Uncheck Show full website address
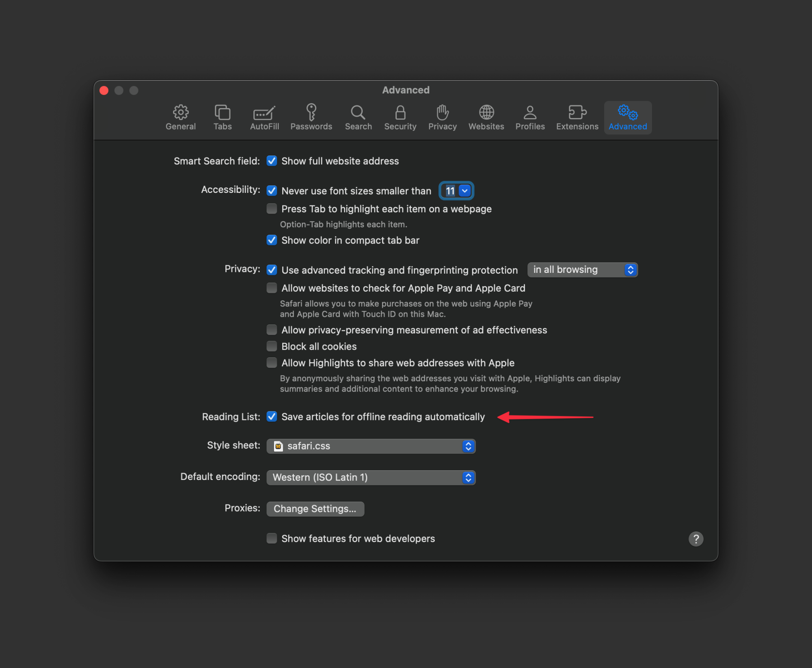812x668 pixels. point(272,161)
